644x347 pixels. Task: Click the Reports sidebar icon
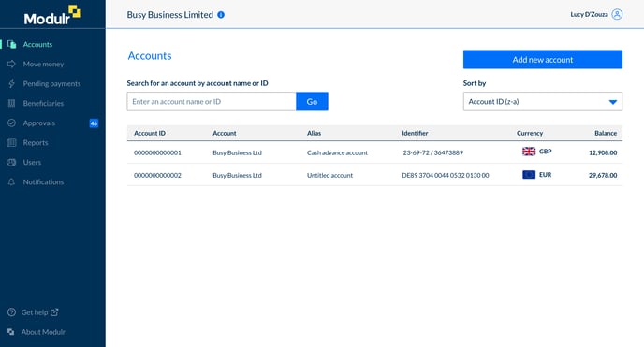tap(11, 143)
